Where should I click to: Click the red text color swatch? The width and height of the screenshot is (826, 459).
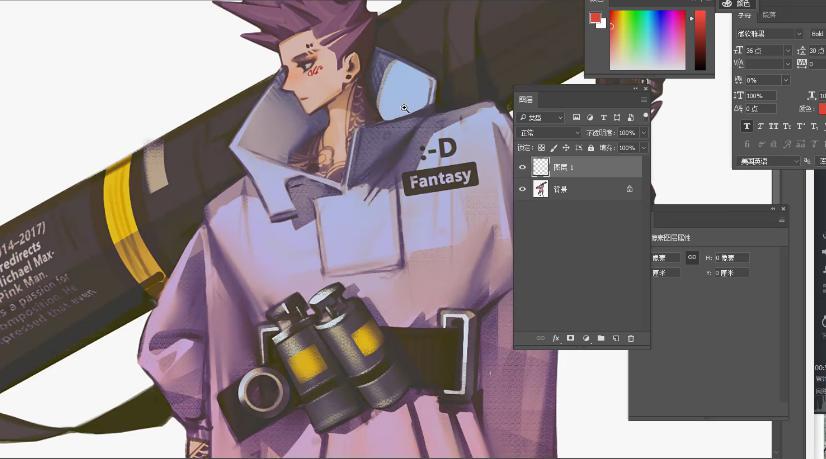click(822, 109)
